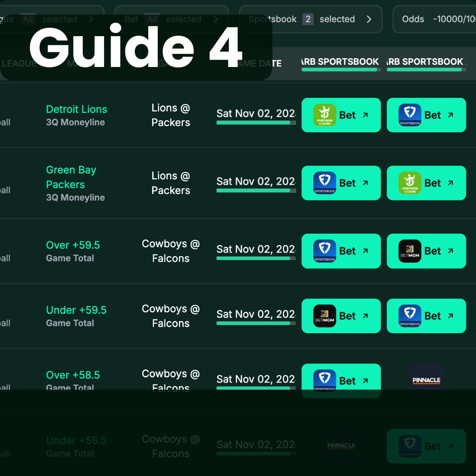Click DraftKings icon in Green Bay Packers row
This screenshot has width=476, height=476.
tap(410, 183)
